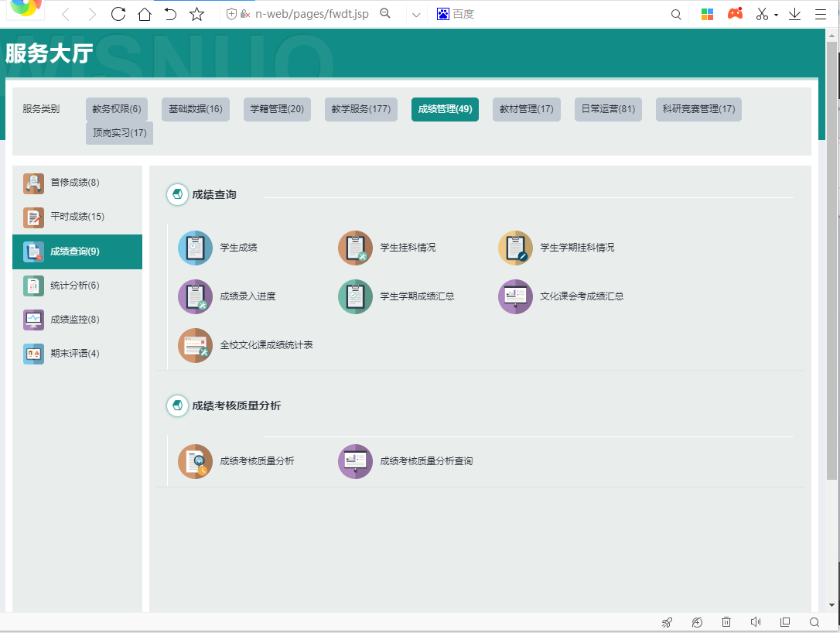Image resolution: width=840 pixels, height=633 pixels.
Task: Click the 全校文化课成绩统计表 icon
Action: [x=195, y=345]
